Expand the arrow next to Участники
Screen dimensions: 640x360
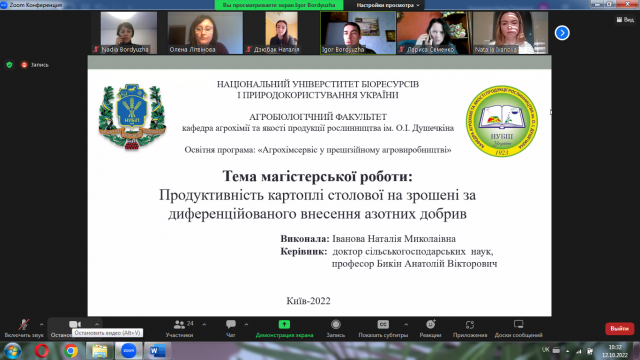click(x=204, y=325)
